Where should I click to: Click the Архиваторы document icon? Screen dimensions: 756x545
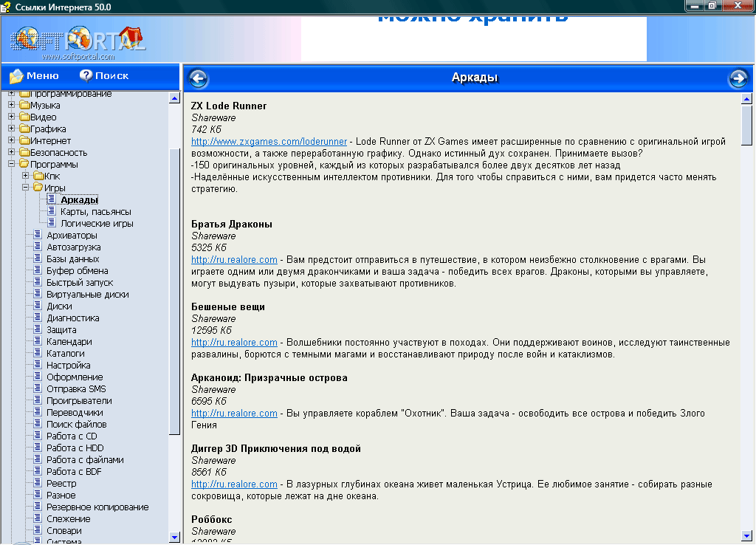[38, 234]
